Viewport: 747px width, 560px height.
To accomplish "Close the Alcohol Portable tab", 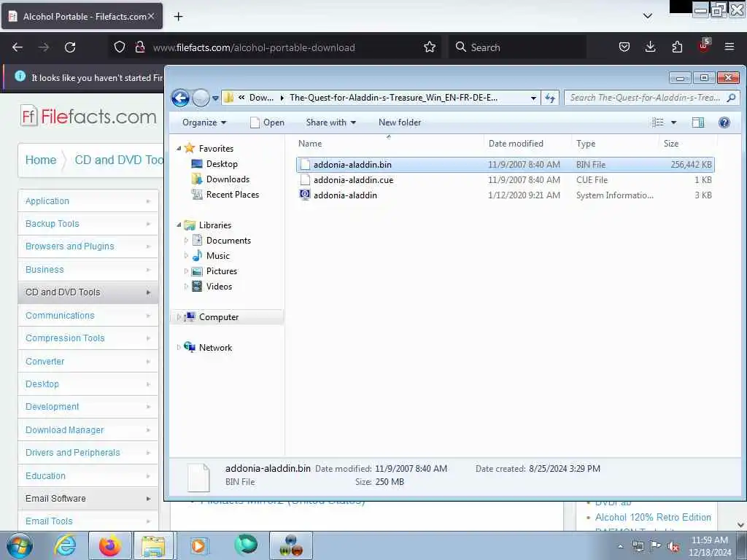I will tap(151, 16).
